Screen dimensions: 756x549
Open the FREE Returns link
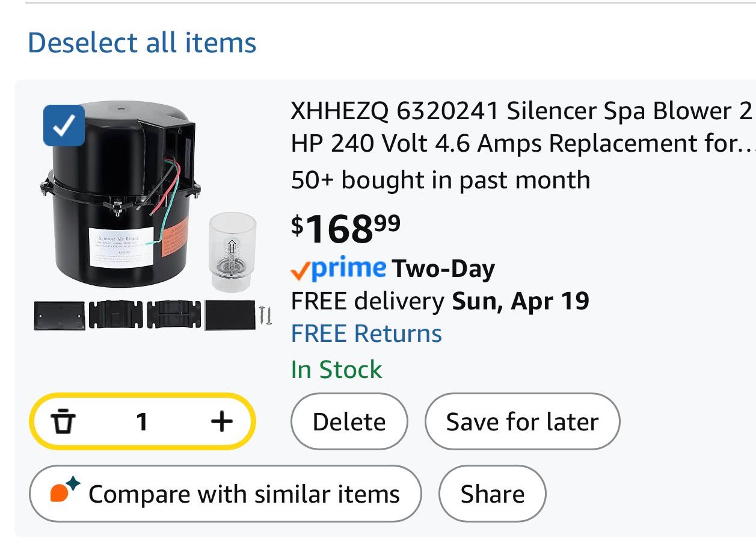[x=366, y=333]
